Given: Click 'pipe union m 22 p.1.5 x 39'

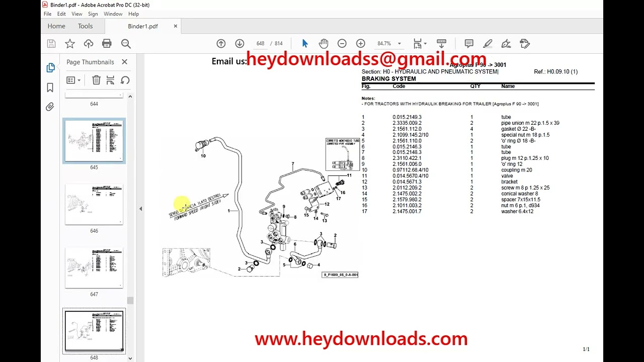Looking at the screenshot, I should 530,123.
